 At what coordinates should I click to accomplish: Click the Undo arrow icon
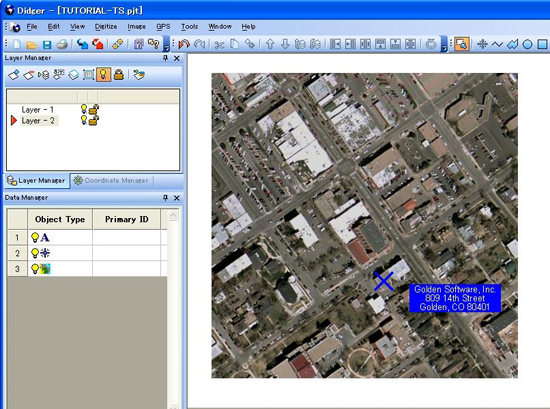[x=184, y=44]
